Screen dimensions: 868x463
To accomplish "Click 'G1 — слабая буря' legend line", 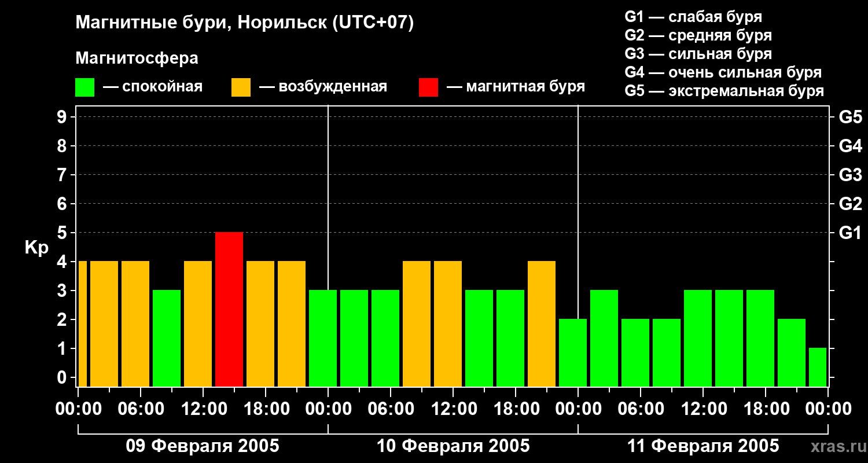I will coord(693,17).
